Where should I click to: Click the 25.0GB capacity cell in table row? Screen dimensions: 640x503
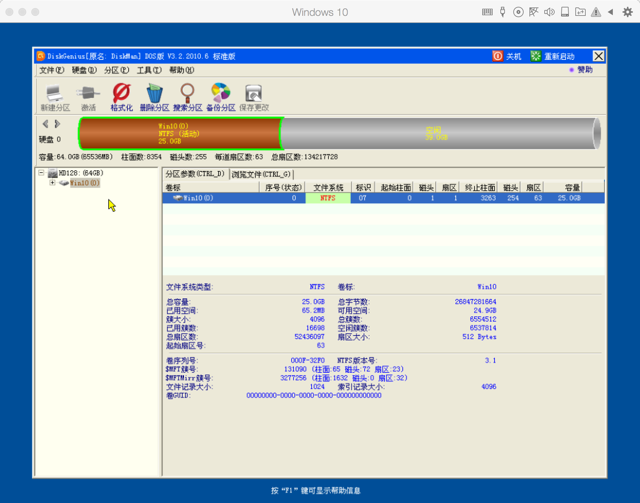pyautogui.click(x=569, y=198)
